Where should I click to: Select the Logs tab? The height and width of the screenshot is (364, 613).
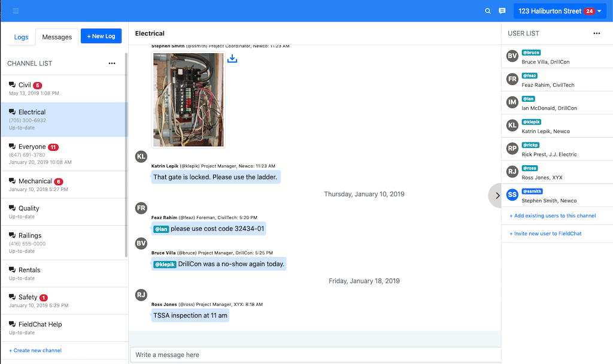click(x=21, y=37)
